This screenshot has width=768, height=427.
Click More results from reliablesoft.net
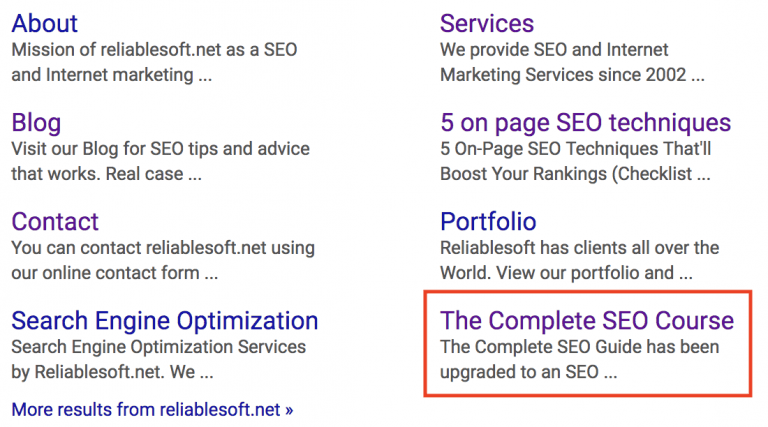coord(146,409)
